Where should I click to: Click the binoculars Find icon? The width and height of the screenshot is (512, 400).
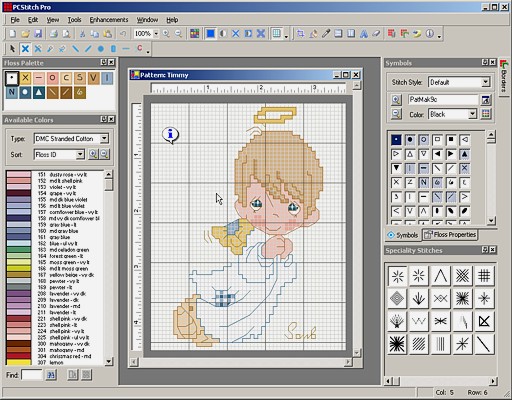tap(51, 375)
